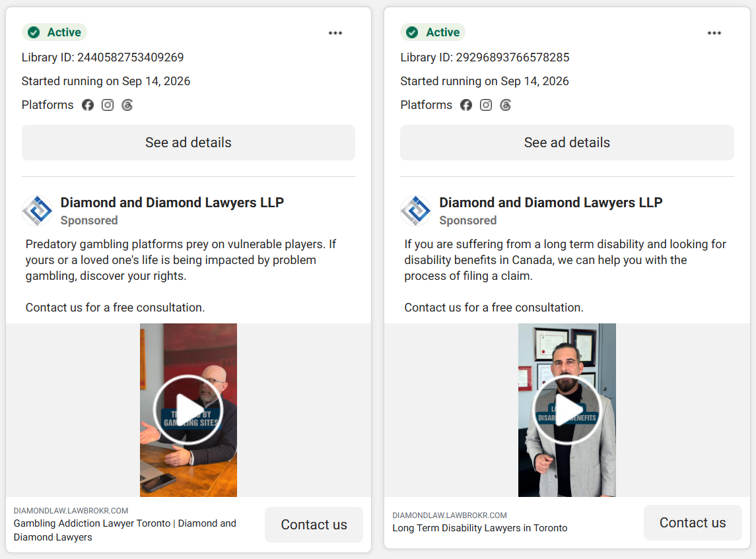See ad details for Library ID 2440582753409269
Viewport: 756px width, 559px height.
tap(189, 143)
